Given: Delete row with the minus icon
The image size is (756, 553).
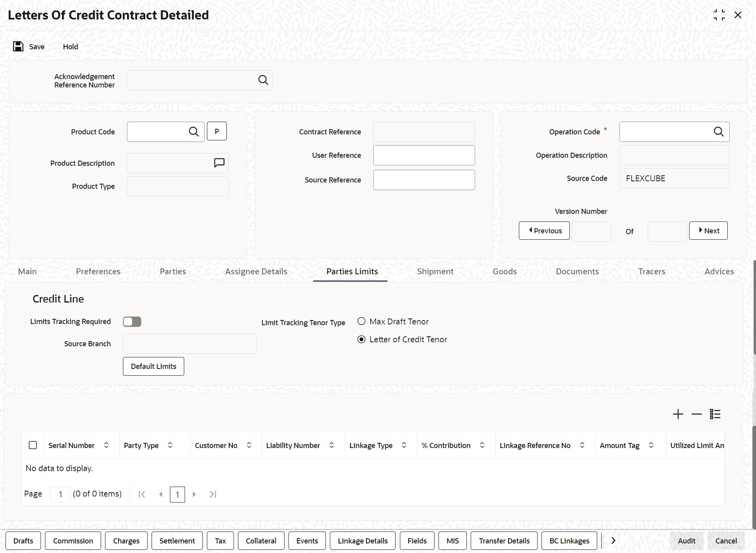Looking at the screenshot, I should (697, 414).
